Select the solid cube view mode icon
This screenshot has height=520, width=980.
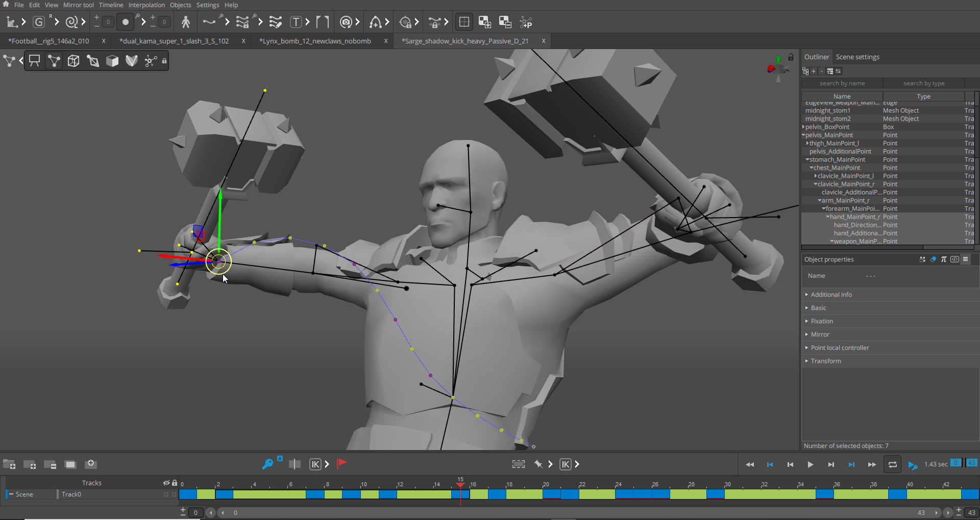coord(112,61)
